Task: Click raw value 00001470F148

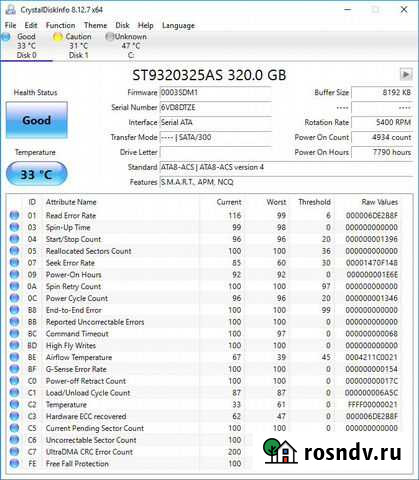Action: 372,263
